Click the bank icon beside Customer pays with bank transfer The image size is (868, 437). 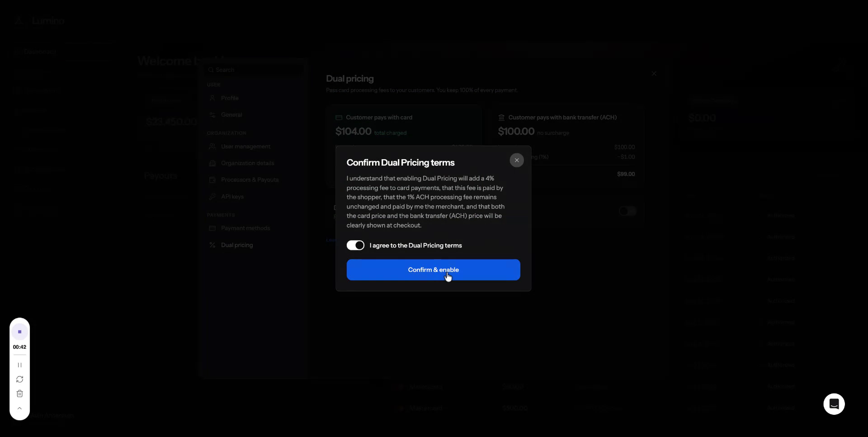[501, 117]
